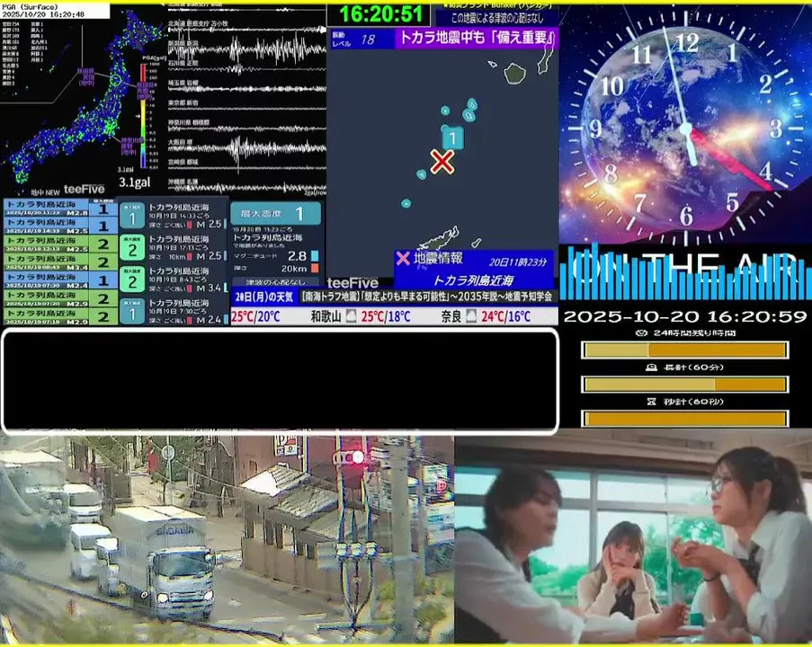Click the clock icon next to 24時間残り時間
This screenshot has width=812, height=647.
[642, 332]
